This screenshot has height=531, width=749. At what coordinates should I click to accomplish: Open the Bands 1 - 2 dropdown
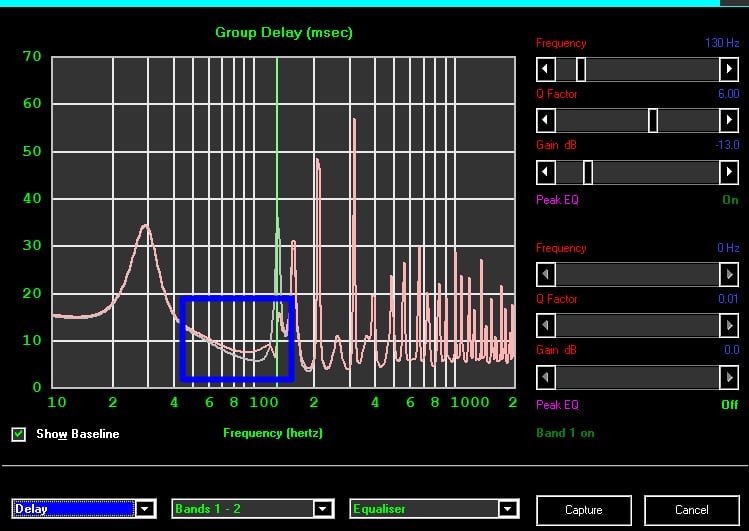click(323, 509)
